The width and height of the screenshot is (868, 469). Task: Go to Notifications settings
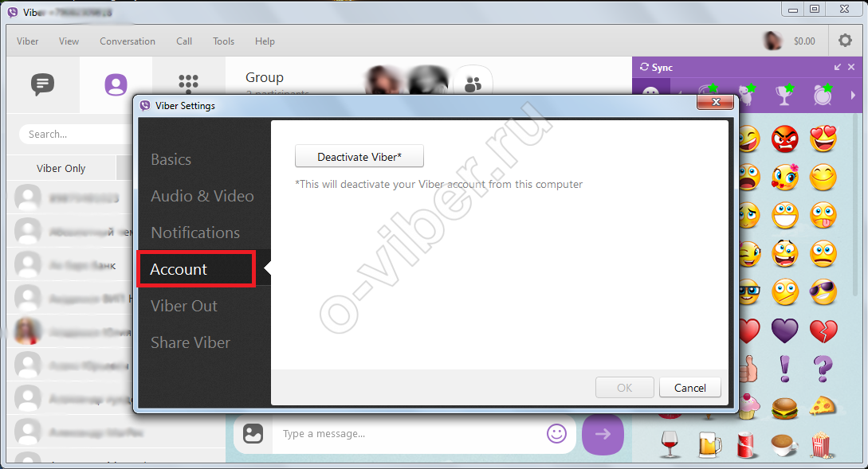(x=195, y=233)
